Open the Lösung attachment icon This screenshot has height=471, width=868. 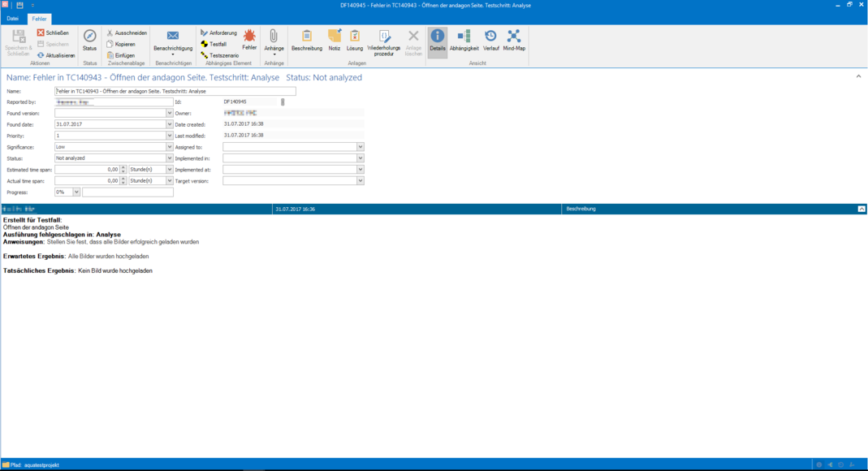[x=355, y=38]
